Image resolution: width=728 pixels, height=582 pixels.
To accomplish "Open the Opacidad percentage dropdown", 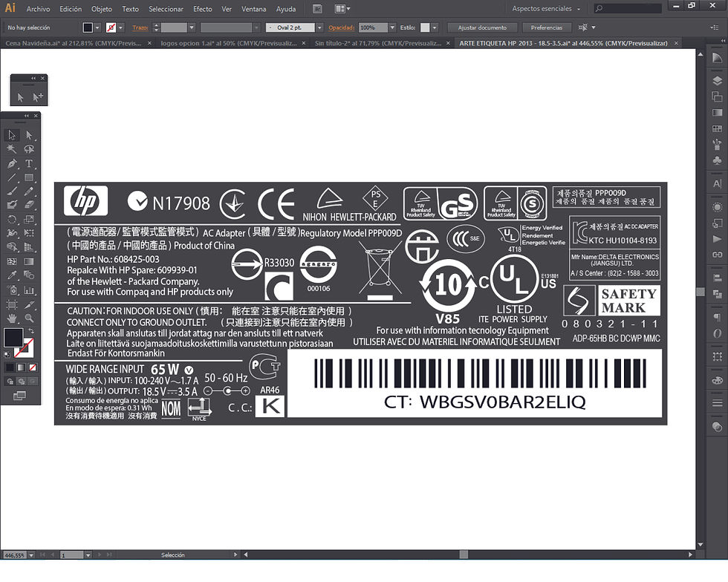I will click(392, 28).
